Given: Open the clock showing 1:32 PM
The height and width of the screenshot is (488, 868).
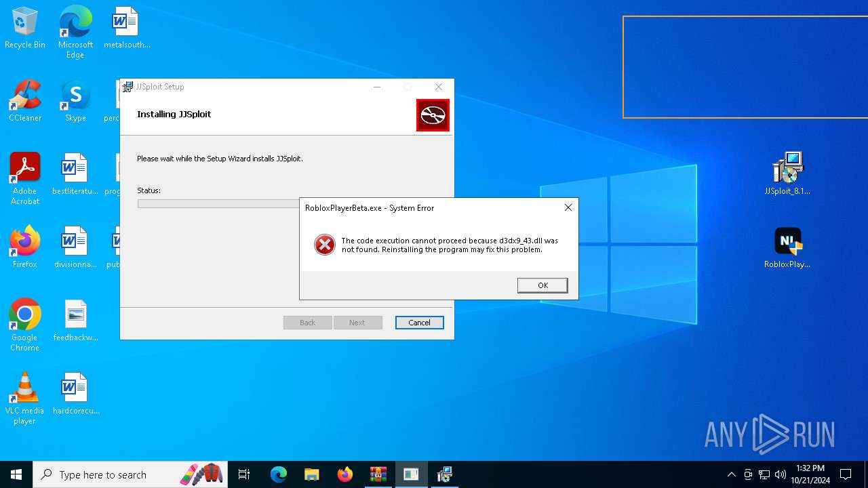Looking at the screenshot, I should (810, 474).
